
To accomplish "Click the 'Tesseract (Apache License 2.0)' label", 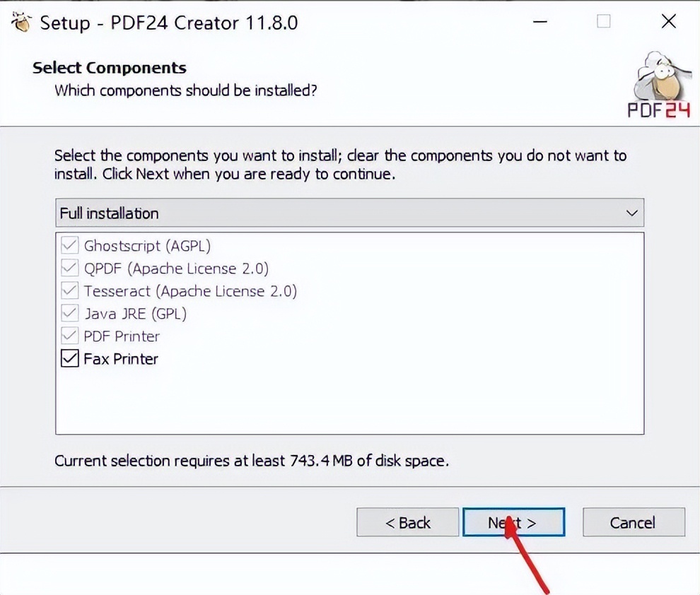I will click(190, 291).
